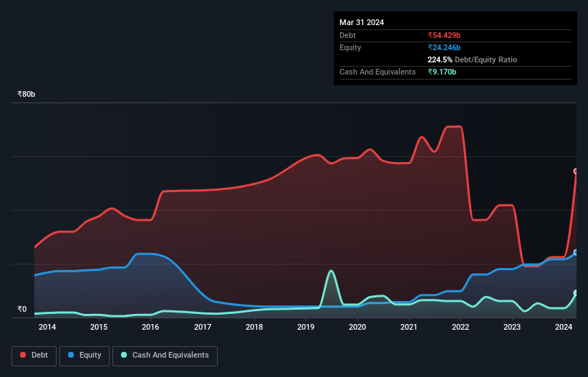Screen dimensions: 588x377
Task: Click the 2018 x-axis label
Action: point(254,327)
